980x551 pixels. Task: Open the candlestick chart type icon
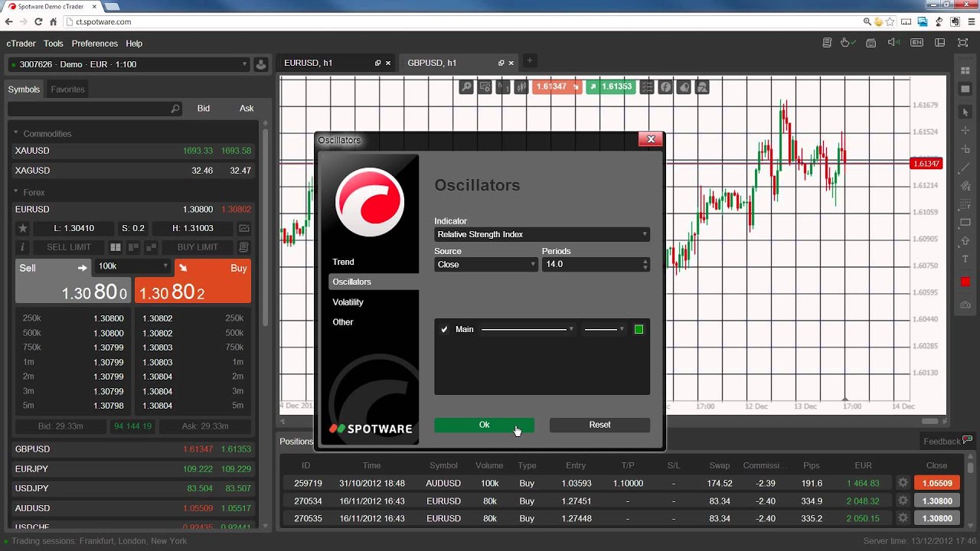click(521, 87)
